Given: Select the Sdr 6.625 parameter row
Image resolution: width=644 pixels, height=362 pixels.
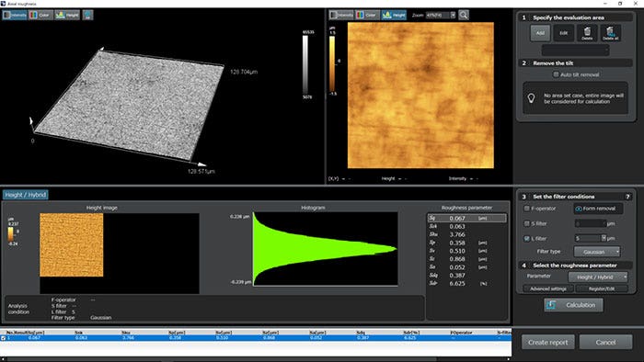Looking at the screenshot, I should pyautogui.click(x=466, y=284).
